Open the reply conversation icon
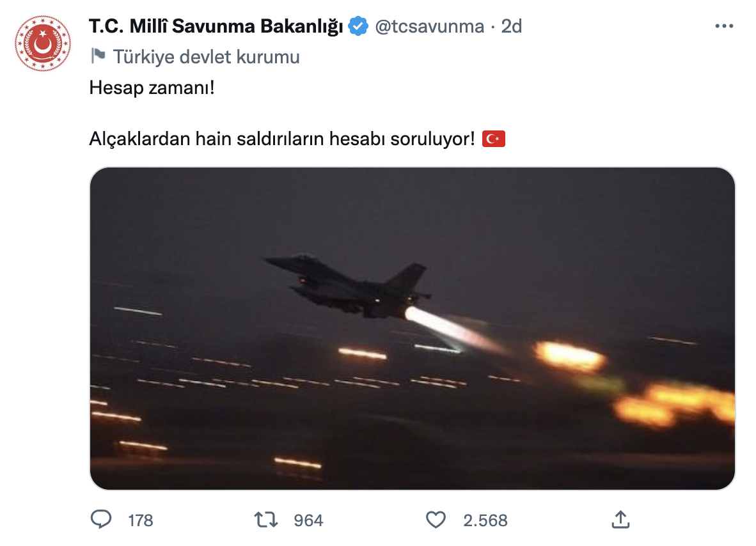The width and height of the screenshot is (756, 546). pos(102,520)
